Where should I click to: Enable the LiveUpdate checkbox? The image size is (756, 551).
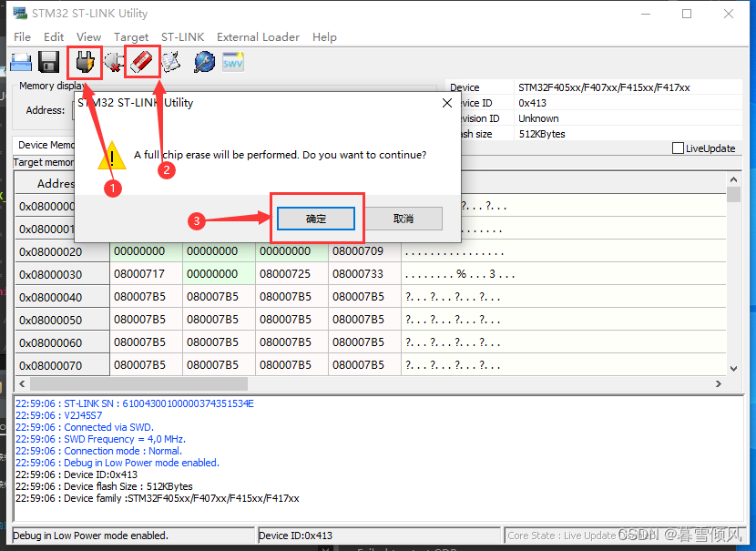678,148
